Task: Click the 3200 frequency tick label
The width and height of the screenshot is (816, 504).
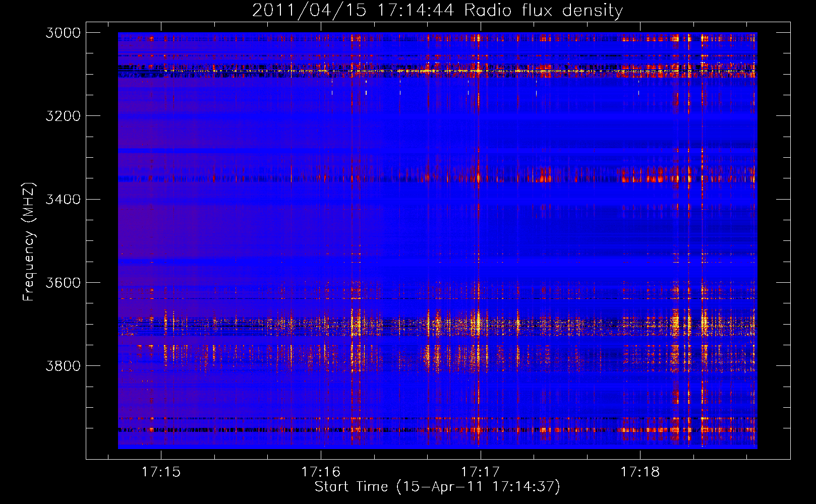Action: [63, 116]
